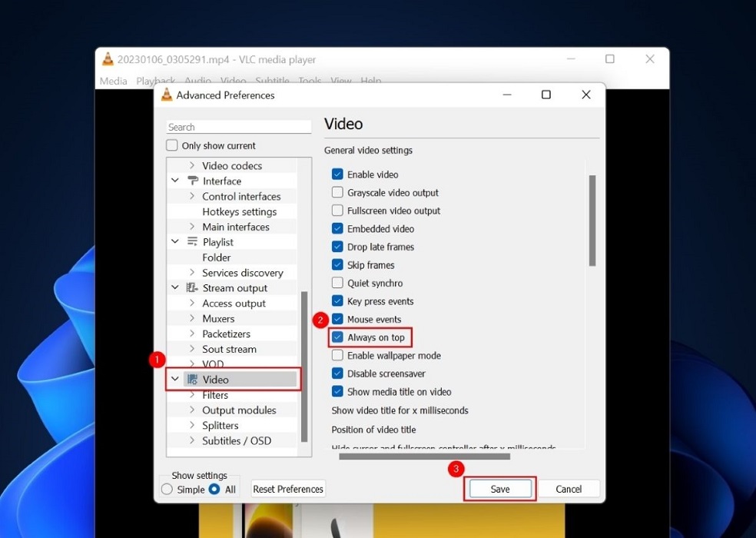Image resolution: width=756 pixels, height=538 pixels.
Task: Disable the Enable video checkbox
Action: (337, 174)
